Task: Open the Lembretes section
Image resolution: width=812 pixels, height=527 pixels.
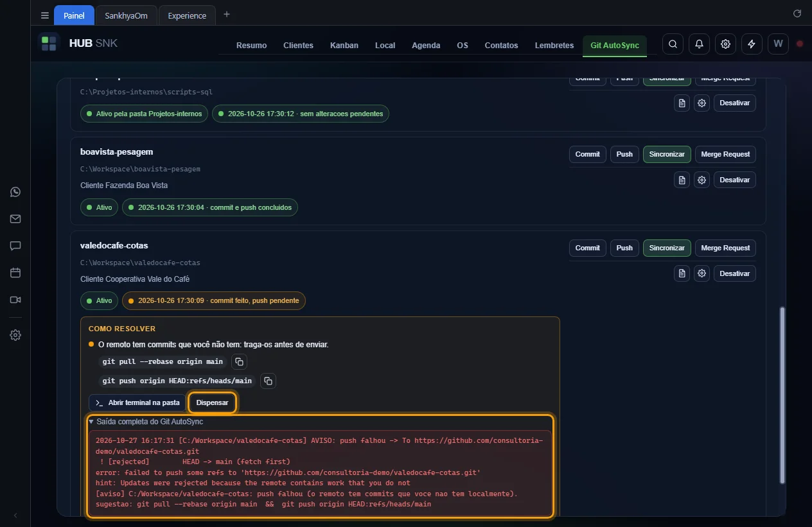Action: pyautogui.click(x=554, y=45)
